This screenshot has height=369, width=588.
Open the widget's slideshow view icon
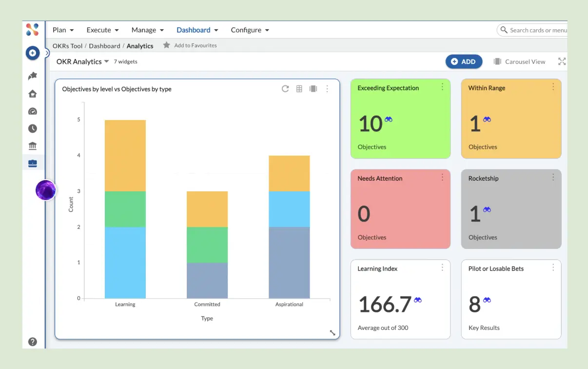[313, 89]
